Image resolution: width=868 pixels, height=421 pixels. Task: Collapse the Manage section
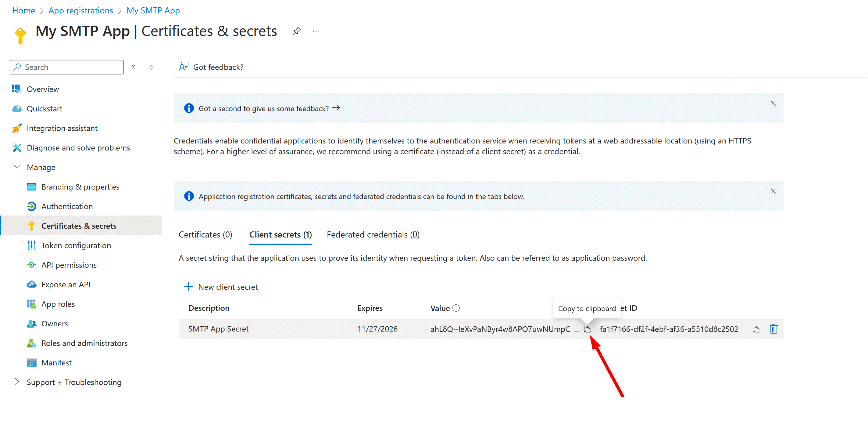tap(17, 167)
